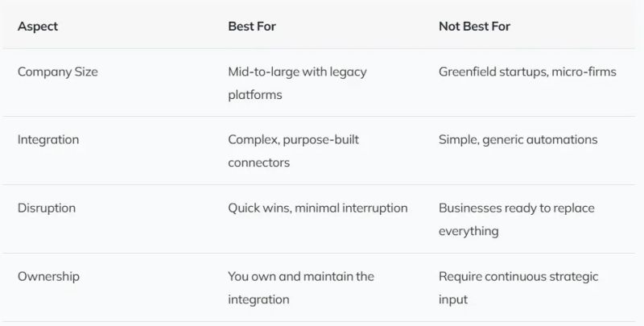Click 'Complex, purpose-built connectors' cell

[293, 151]
